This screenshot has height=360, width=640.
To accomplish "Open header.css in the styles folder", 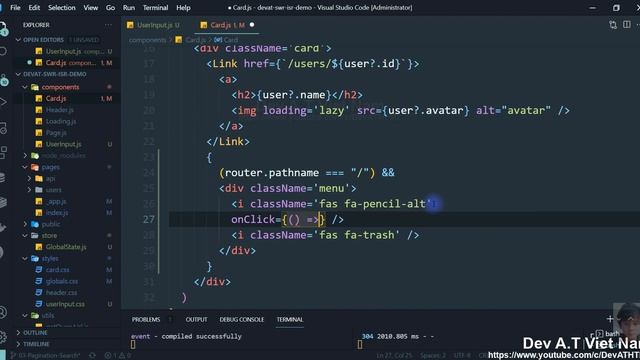I will click(61, 293).
